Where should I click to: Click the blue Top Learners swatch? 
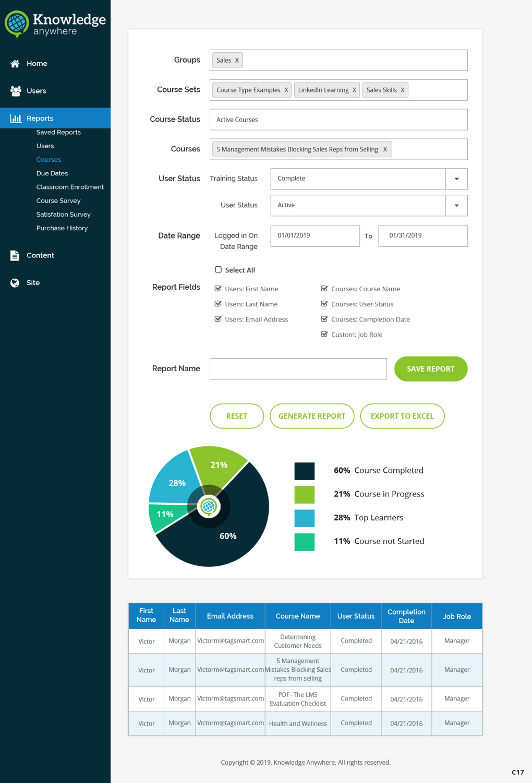click(305, 518)
